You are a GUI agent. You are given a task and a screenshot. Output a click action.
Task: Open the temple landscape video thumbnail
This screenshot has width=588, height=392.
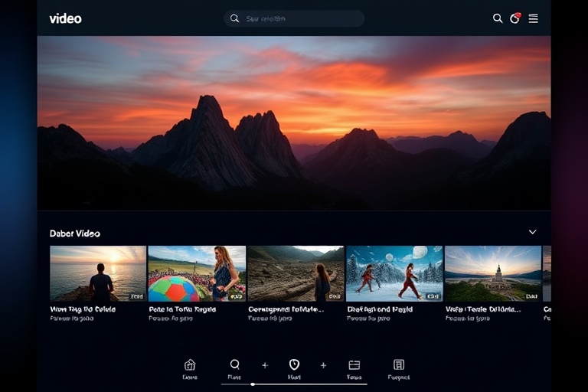(492, 273)
